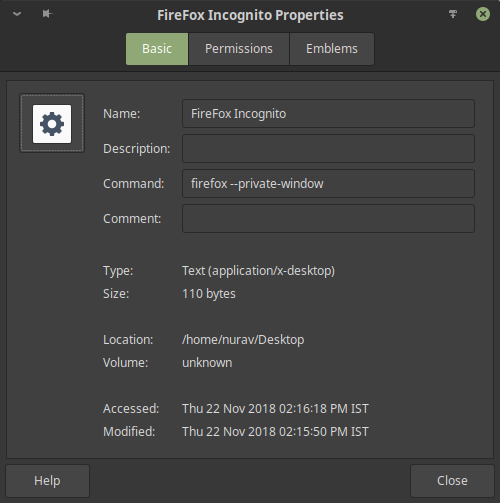
Task: Click the 'Comment:' label
Action: coord(132,219)
